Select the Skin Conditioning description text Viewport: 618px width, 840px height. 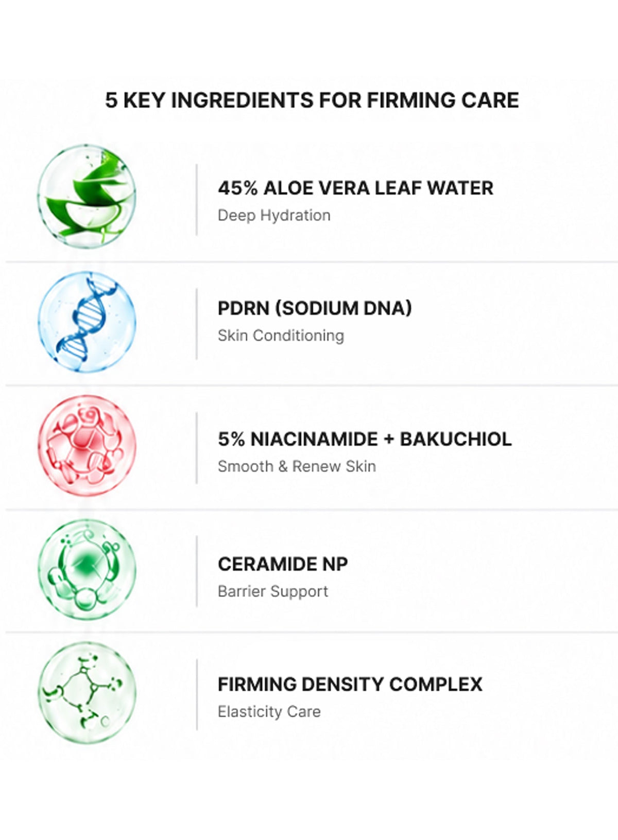[281, 336]
